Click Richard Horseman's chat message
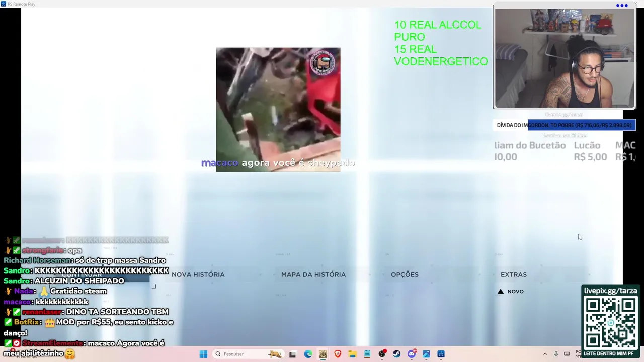This screenshot has width=644, height=362. 85,260
